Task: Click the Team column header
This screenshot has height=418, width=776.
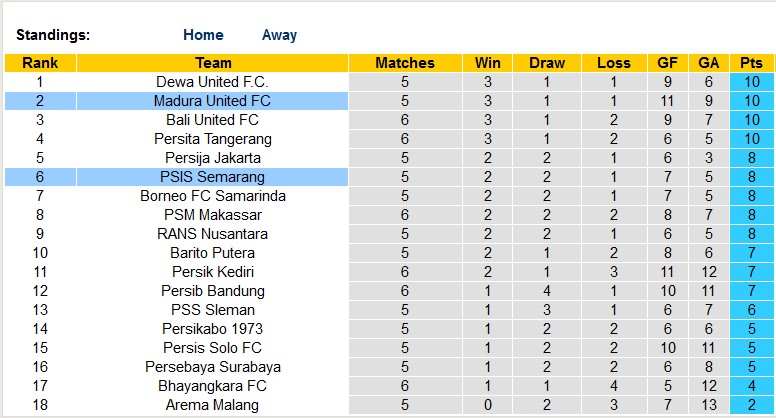Action: [x=213, y=63]
